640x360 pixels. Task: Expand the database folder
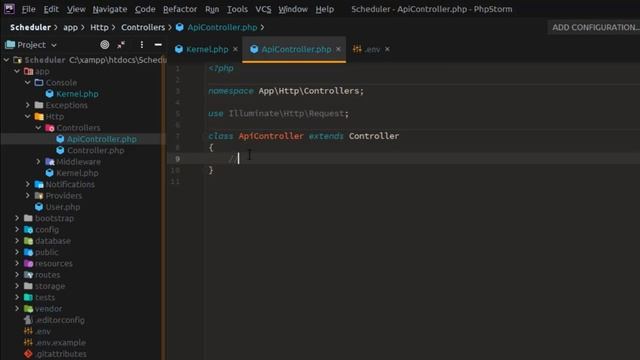click(17, 241)
